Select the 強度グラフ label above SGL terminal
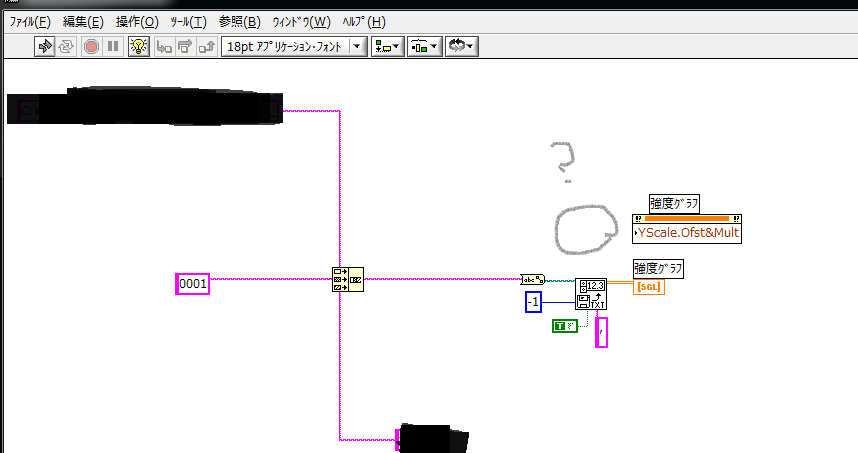This screenshot has width=858, height=453. [658, 269]
